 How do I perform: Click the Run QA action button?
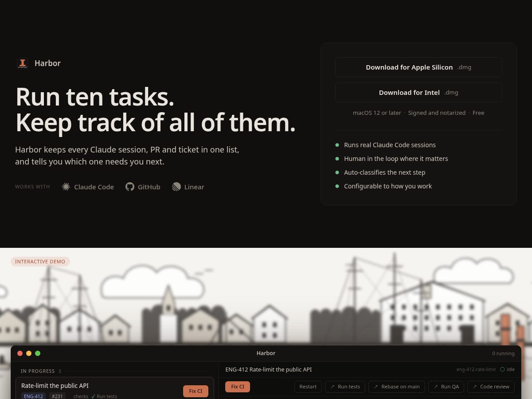(446, 387)
